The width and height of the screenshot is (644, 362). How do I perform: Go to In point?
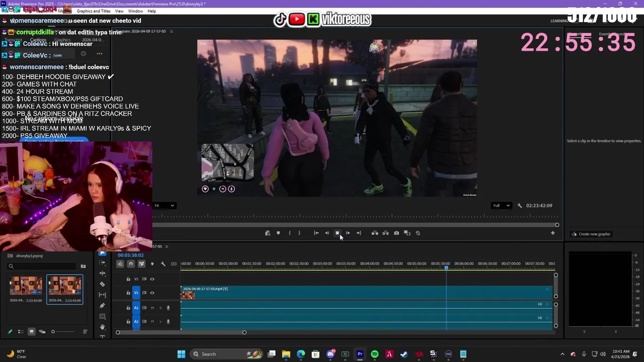[316, 233]
